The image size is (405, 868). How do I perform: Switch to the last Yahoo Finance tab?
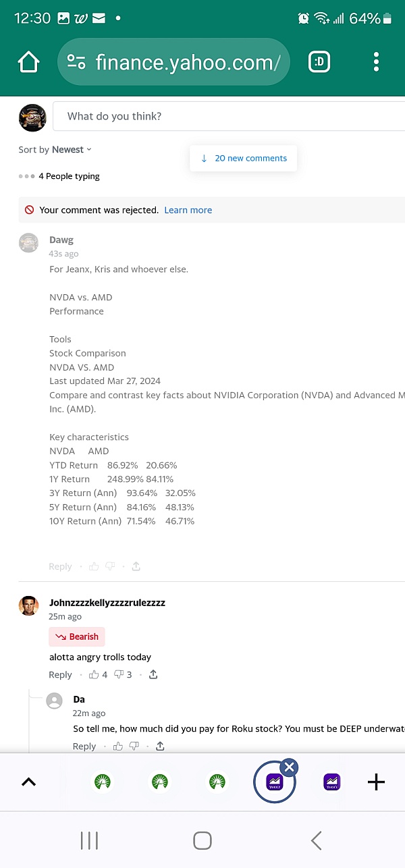point(331,782)
